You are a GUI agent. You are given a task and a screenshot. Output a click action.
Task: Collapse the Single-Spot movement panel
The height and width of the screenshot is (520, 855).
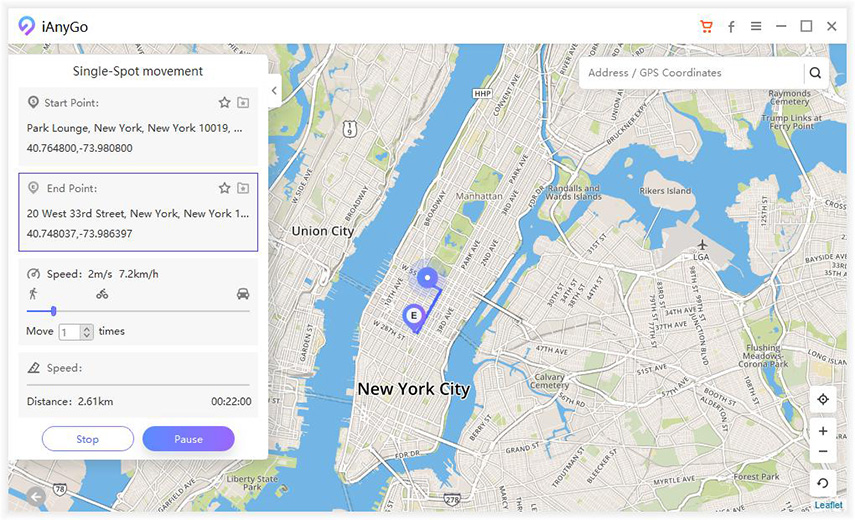pyautogui.click(x=274, y=90)
